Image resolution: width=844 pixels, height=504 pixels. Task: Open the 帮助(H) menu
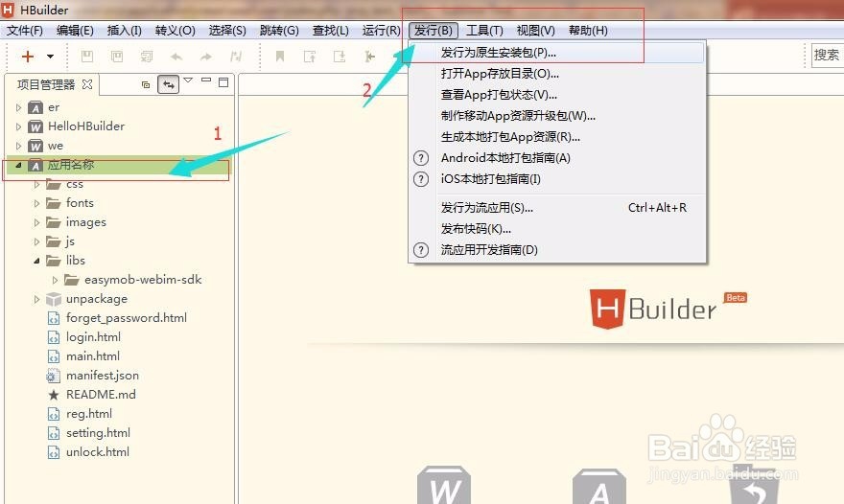tap(588, 31)
